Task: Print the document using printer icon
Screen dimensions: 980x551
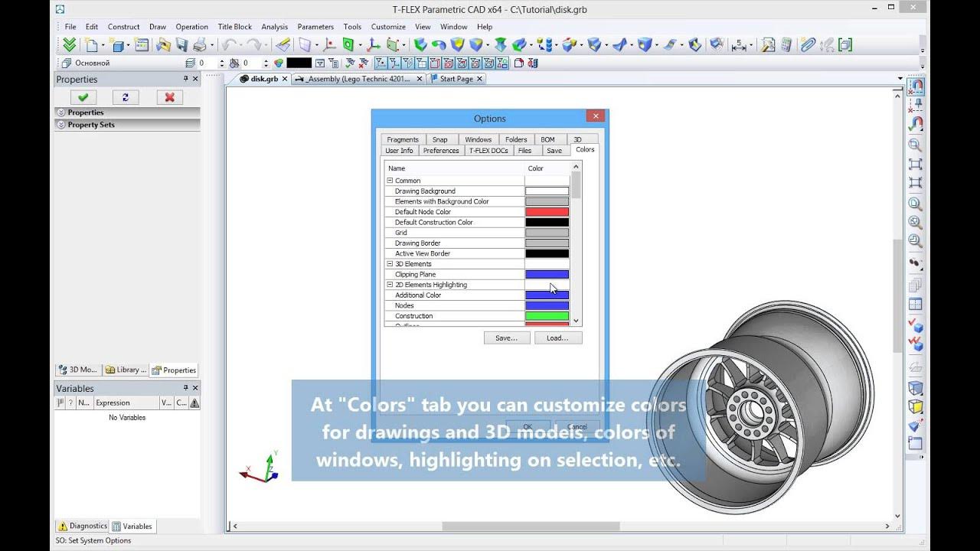Action: 200,45
